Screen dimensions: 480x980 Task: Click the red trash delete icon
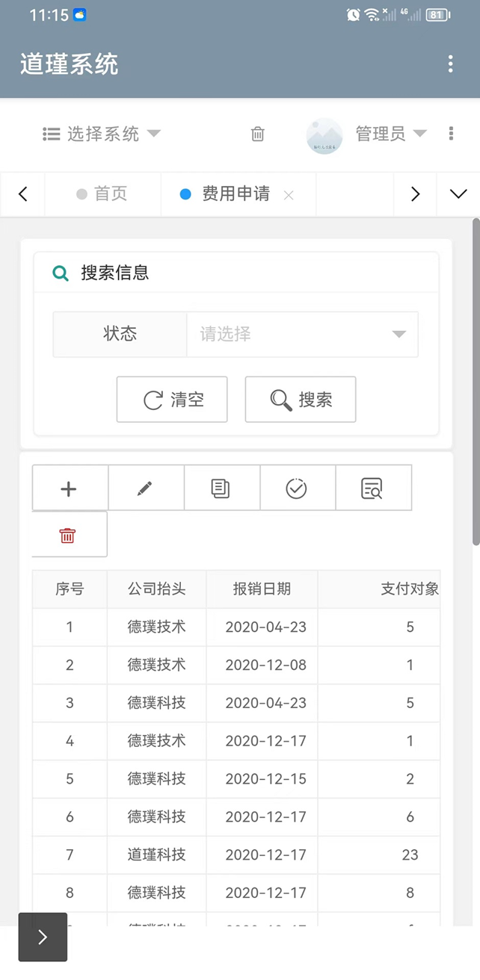coord(68,535)
